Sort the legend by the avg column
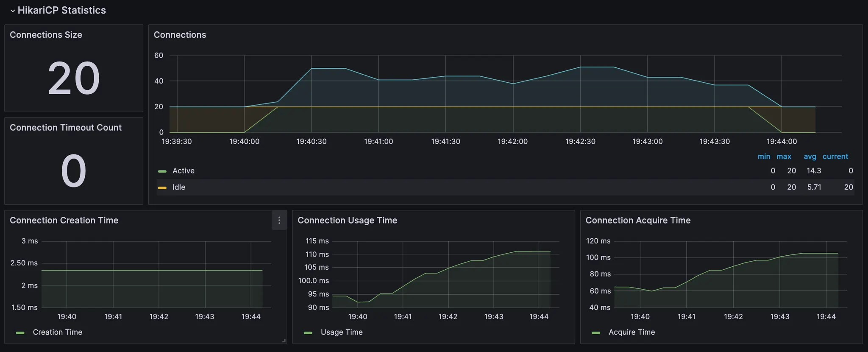Screen dimensions: 868x352 (810, 156)
